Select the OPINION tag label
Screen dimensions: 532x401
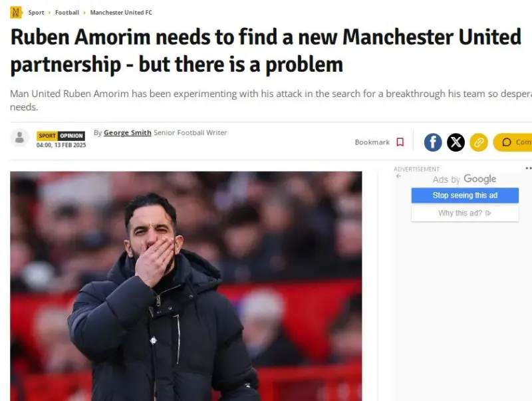pos(71,136)
